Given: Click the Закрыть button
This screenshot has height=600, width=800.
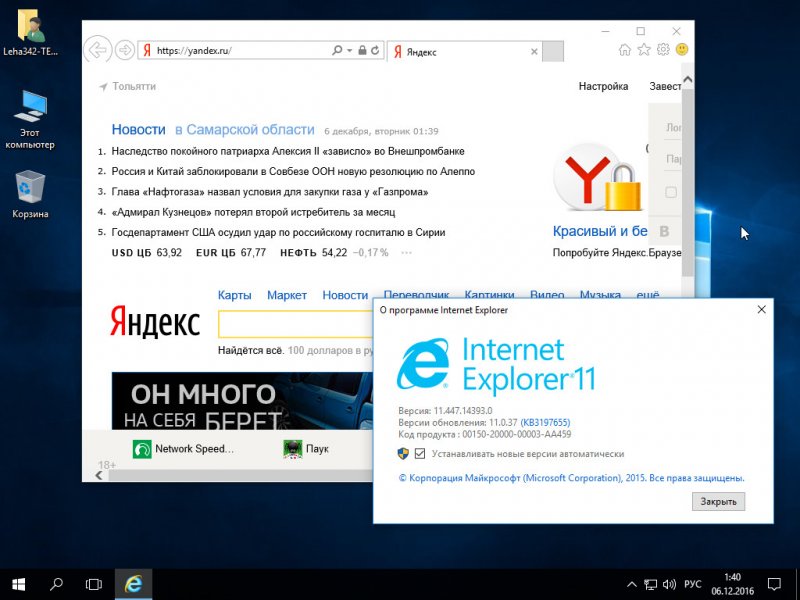Looking at the screenshot, I should coord(718,502).
